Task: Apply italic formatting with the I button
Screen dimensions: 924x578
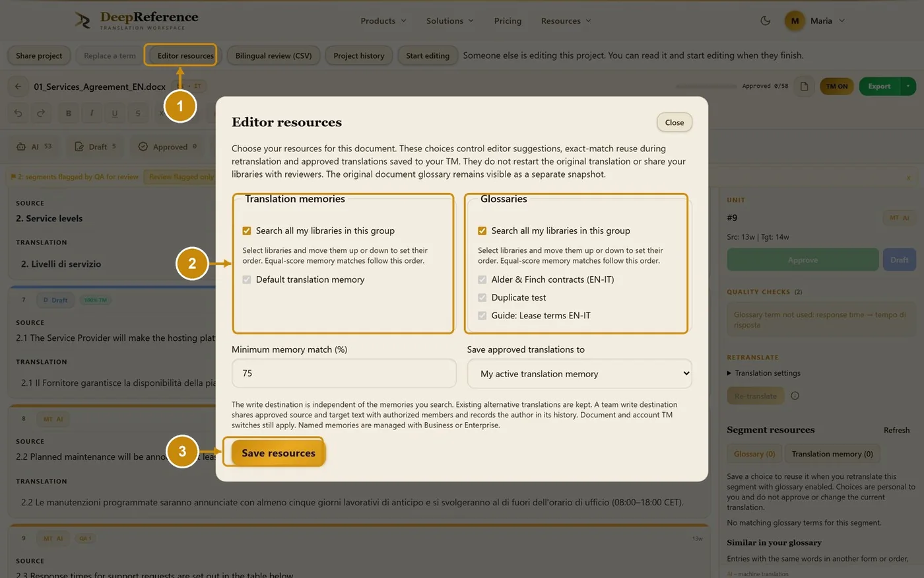Action: point(91,113)
